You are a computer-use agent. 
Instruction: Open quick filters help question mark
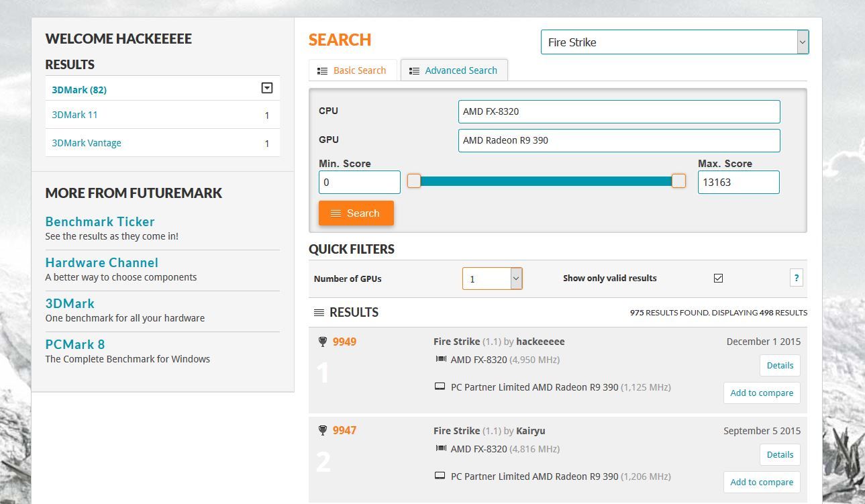(797, 278)
